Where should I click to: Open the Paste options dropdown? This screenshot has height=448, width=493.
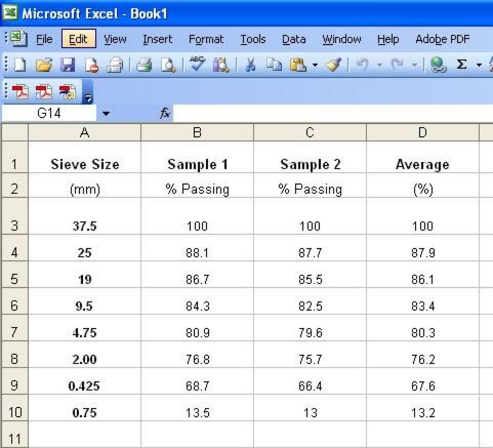coord(314,65)
